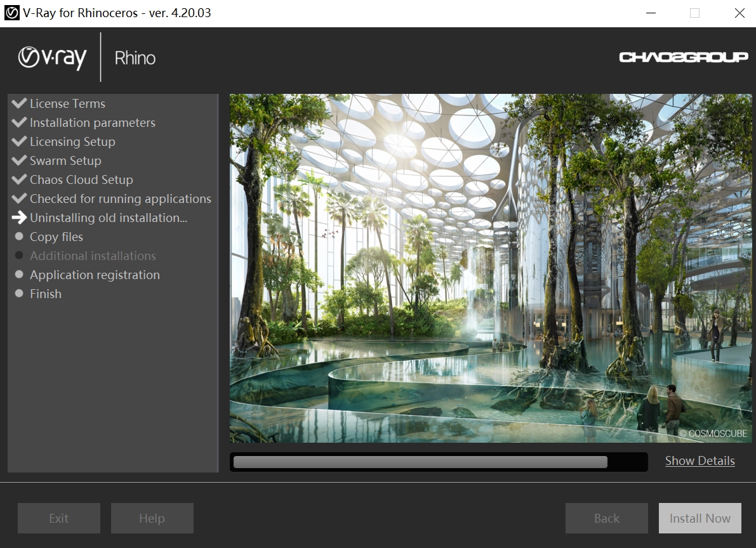
Task: Select the Additional installations step
Action: click(x=93, y=256)
